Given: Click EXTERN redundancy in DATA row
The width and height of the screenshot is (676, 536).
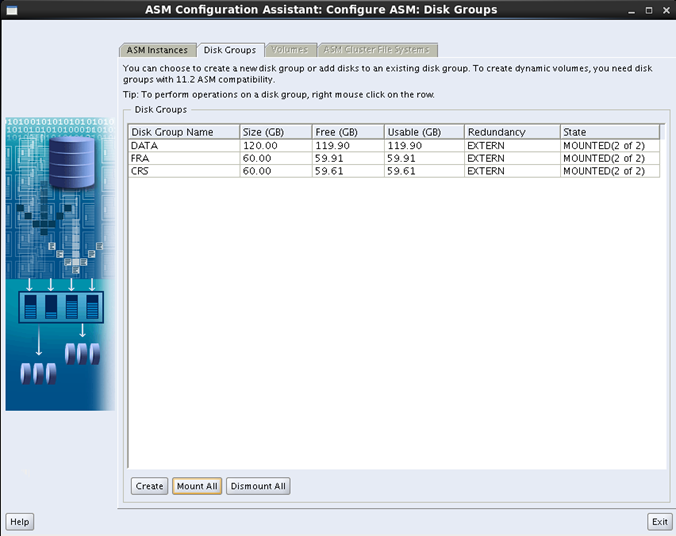Looking at the screenshot, I should (512, 145).
